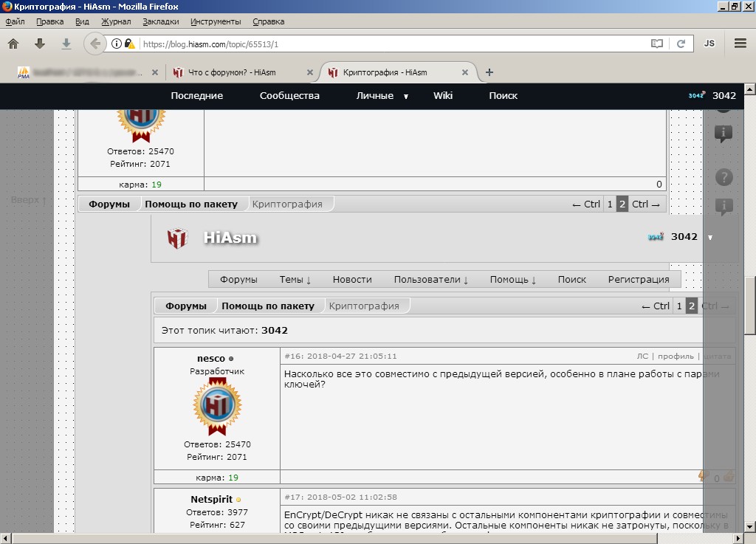Expand the Темы dropdown menu

coord(295,280)
